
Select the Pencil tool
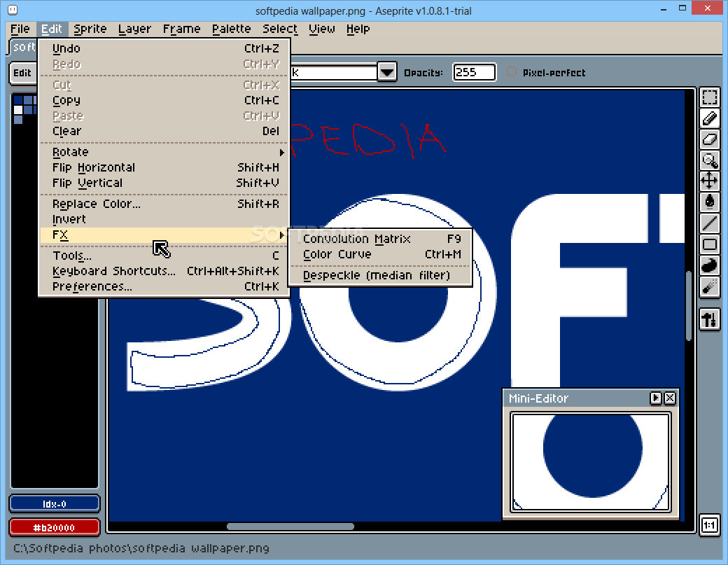[x=709, y=118]
